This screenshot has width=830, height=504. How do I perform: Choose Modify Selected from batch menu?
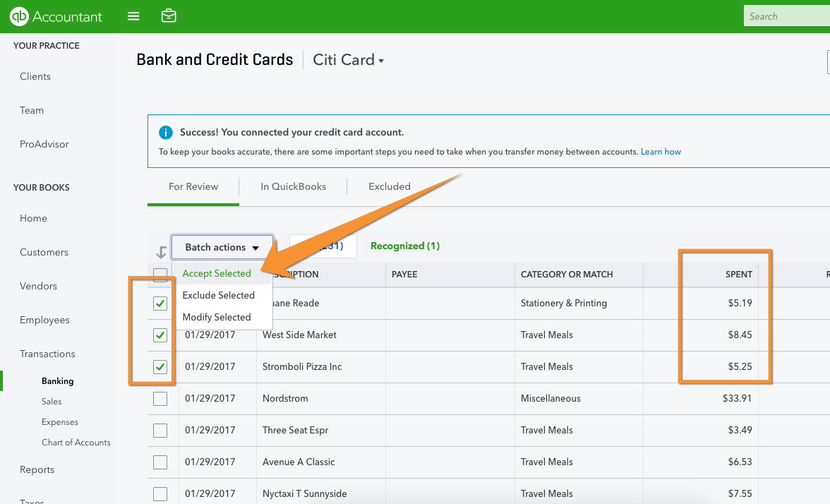pyautogui.click(x=217, y=317)
